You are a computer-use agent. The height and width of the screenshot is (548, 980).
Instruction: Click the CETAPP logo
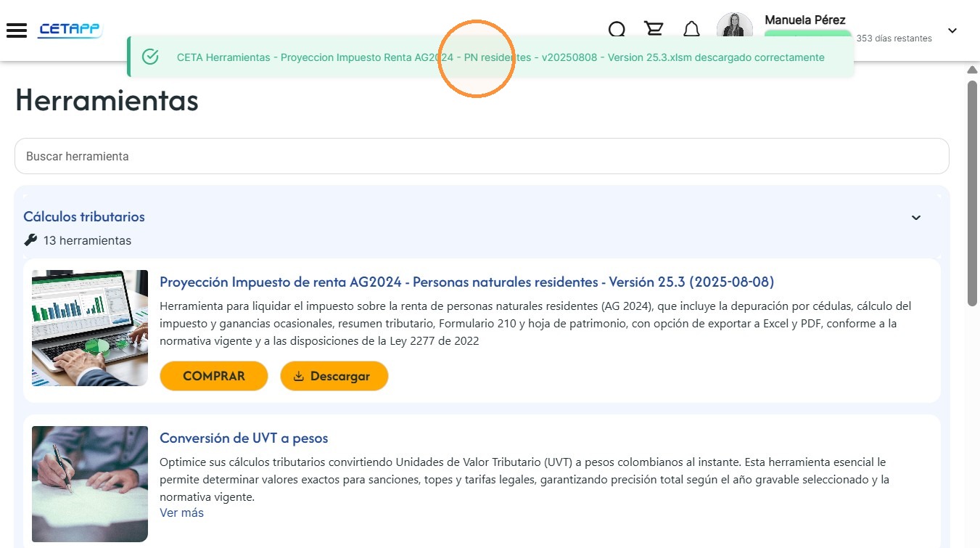click(70, 30)
